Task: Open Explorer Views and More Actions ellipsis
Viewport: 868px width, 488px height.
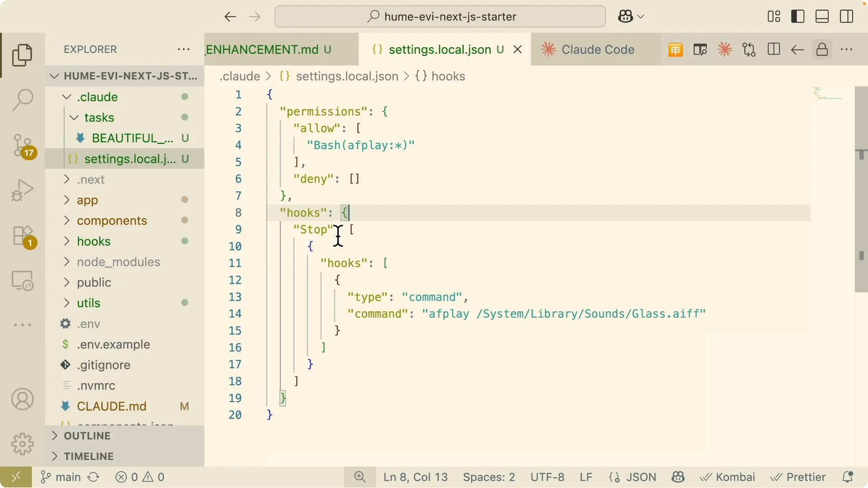Action: 184,49
